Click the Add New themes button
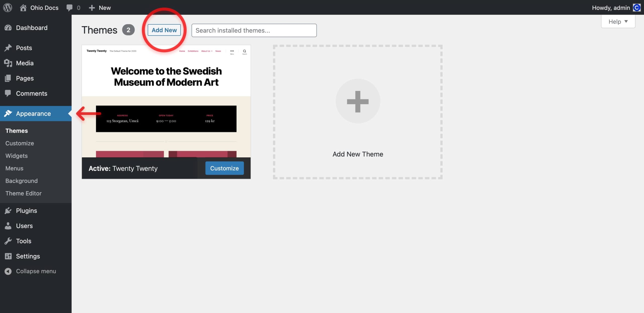This screenshot has width=644, height=313. (164, 30)
